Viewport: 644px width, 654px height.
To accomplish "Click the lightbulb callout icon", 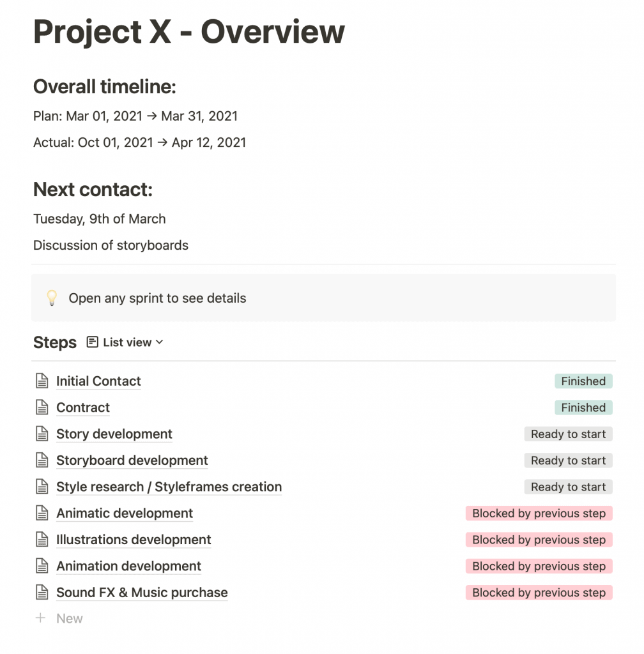I will (52, 298).
